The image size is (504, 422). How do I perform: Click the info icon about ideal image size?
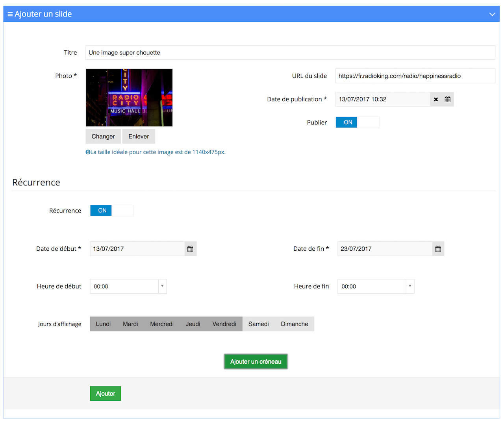pos(88,152)
